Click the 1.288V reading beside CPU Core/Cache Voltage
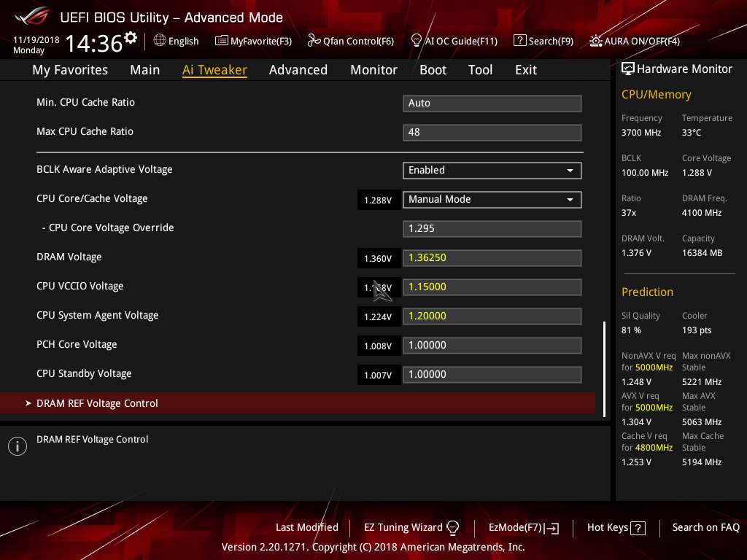 pos(378,200)
